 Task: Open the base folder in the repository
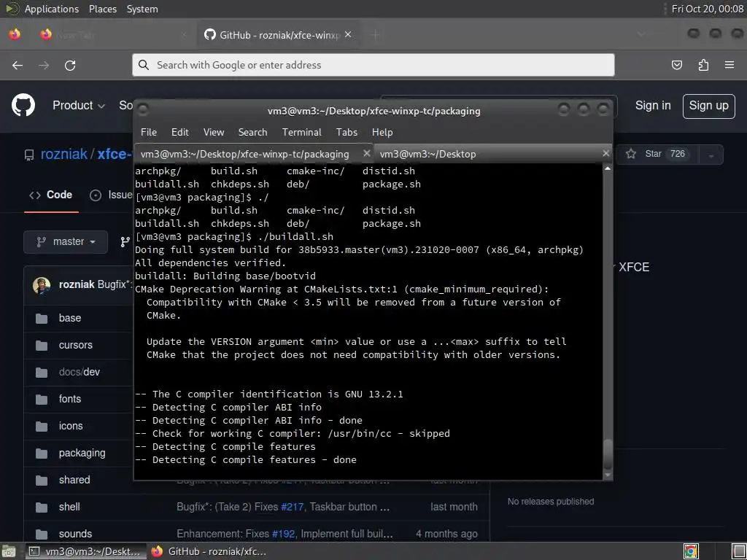[70, 318]
